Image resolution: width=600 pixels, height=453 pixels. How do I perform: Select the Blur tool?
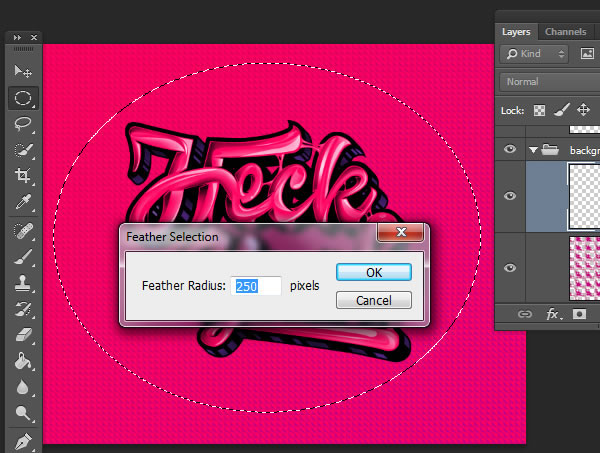click(x=23, y=387)
